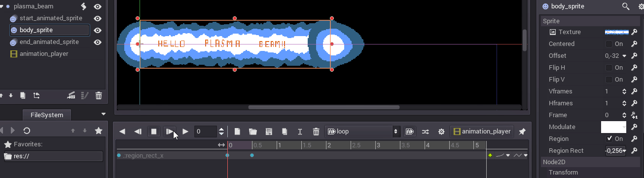Add keyframe plus icon on track
The height and width of the screenshot is (178, 644).
(490, 155)
